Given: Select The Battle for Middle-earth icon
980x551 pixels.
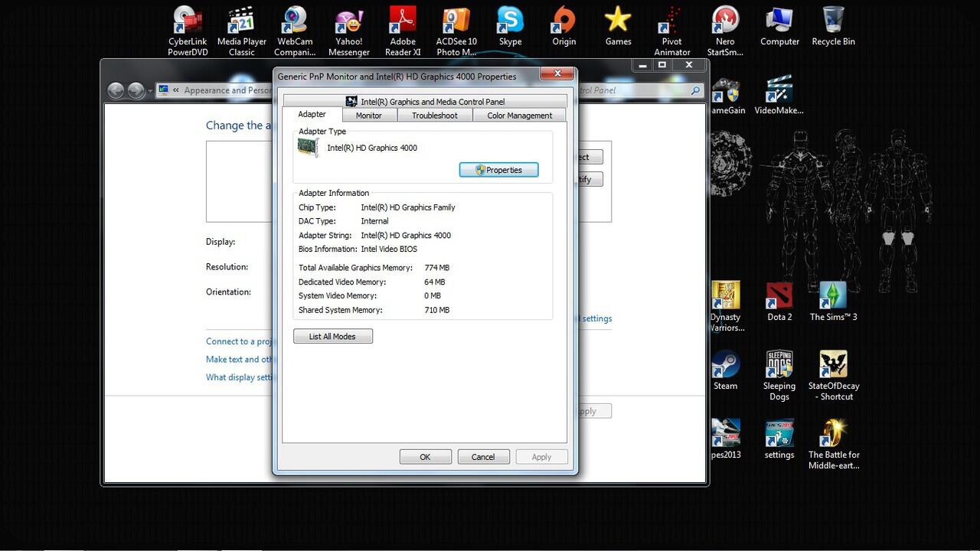Looking at the screenshot, I should point(833,444).
